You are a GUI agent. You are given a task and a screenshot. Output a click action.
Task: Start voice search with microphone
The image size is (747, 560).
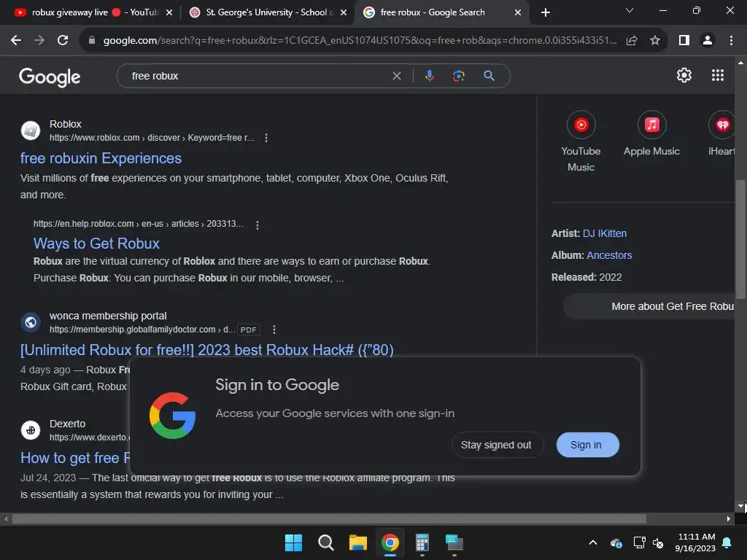[x=429, y=76]
